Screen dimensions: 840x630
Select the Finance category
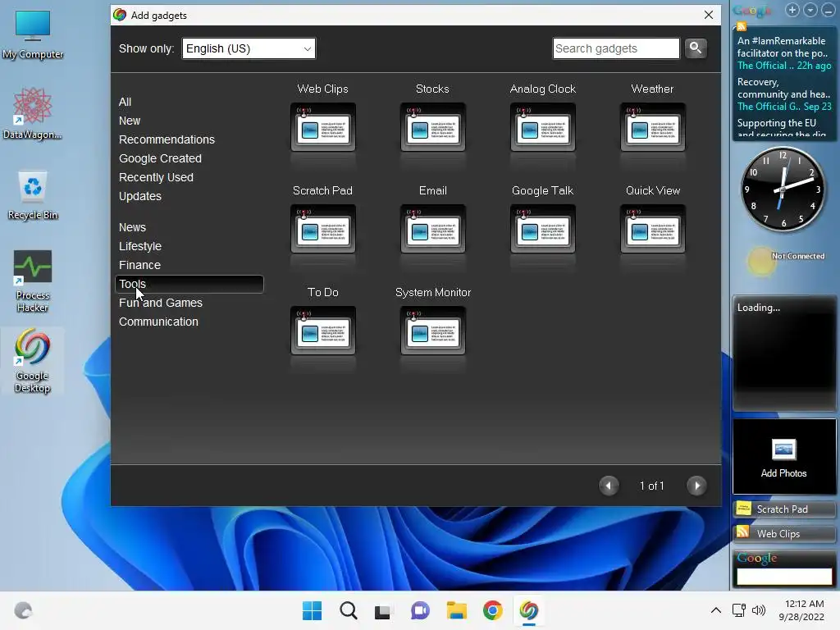click(x=139, y=265)
